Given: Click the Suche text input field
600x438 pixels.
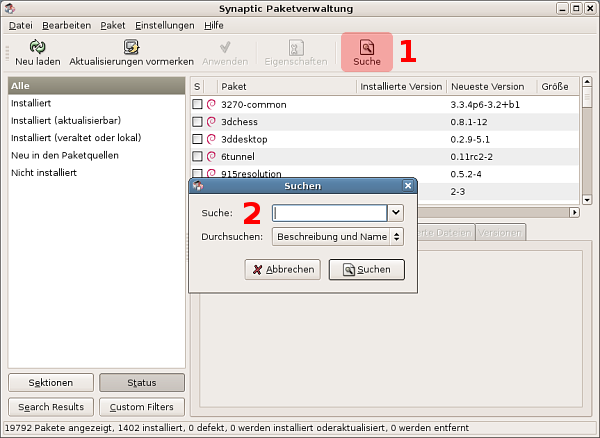Looking at the screenshot, I should pos(329,213).
